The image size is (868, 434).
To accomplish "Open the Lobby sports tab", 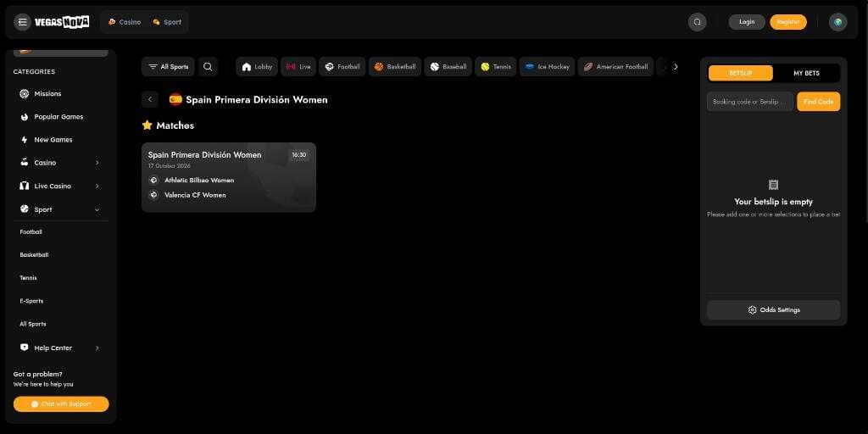I will 257,66.
